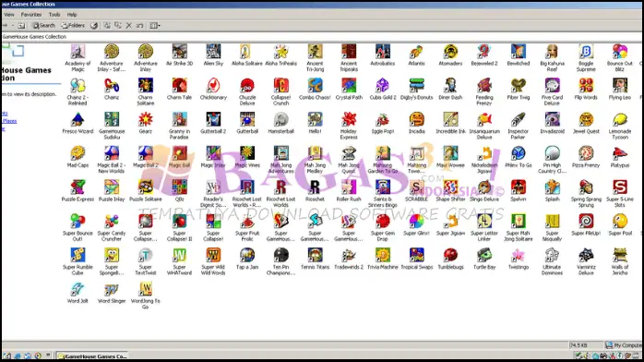644x362 pixels.
Task: Open the Spelvin shortcut icon
Action: (x=519, y=187)
